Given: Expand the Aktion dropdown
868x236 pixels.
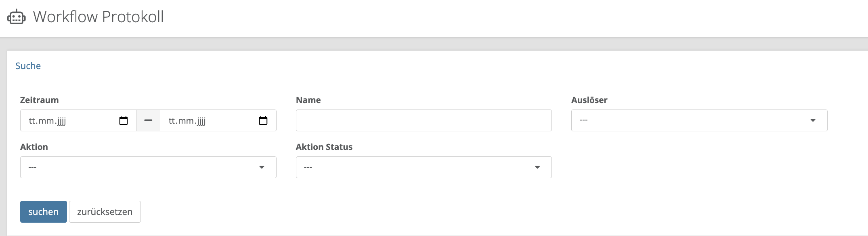Looking at the screenshot, I should 148,167.
